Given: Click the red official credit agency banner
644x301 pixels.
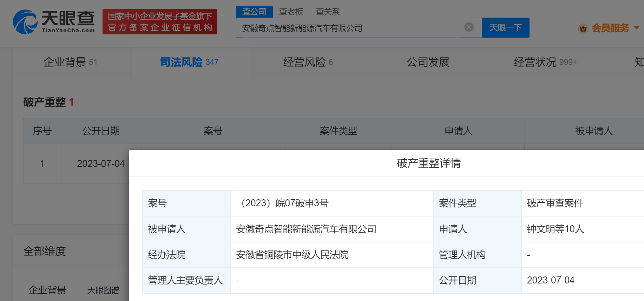Looking at the screenshot, I should [160, 22].
